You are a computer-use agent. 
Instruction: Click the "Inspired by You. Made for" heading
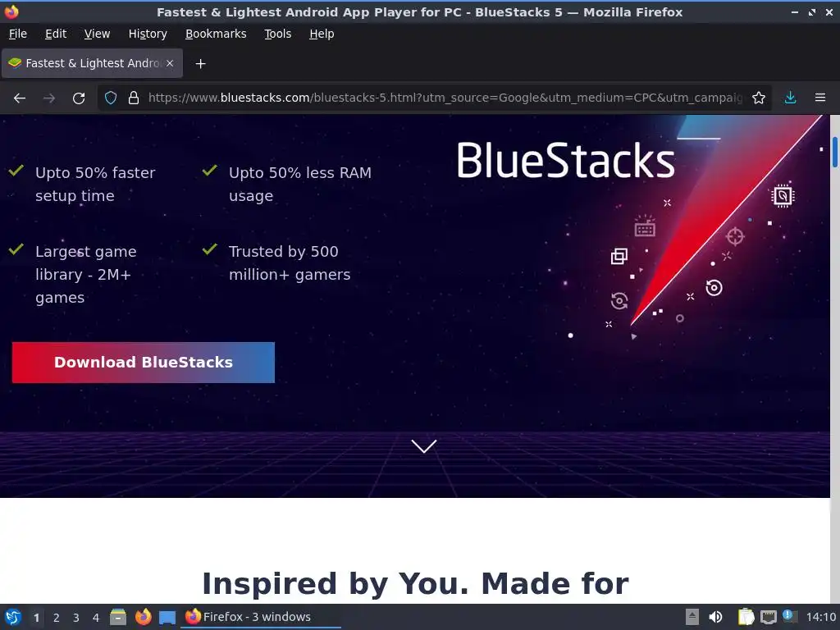click(x=415, y=583)
